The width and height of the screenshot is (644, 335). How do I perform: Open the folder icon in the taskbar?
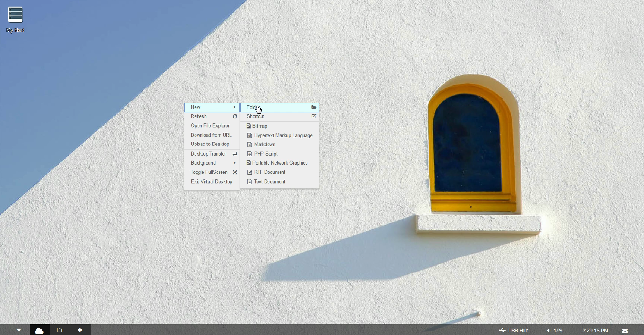point(60,330)
